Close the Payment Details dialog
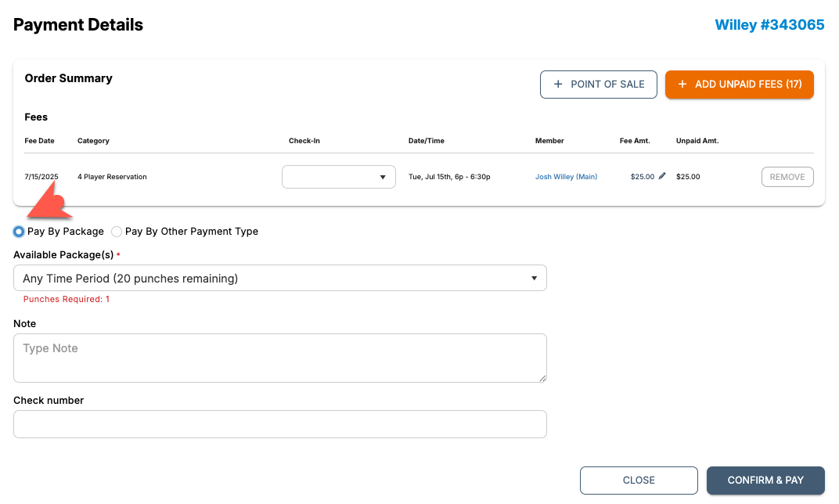Image resolution: width=839 pixels, height=504 pixels. pyautogui.click(x=638, y=481)
